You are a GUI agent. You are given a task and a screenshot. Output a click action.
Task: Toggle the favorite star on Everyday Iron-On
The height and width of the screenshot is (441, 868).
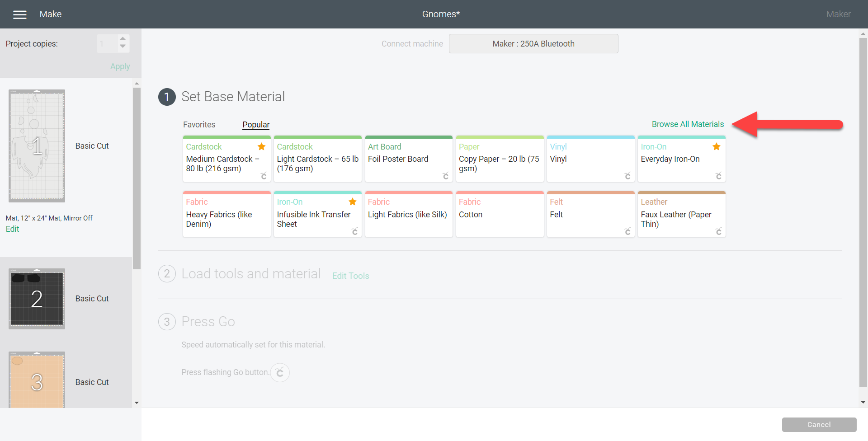click(716, 146)
